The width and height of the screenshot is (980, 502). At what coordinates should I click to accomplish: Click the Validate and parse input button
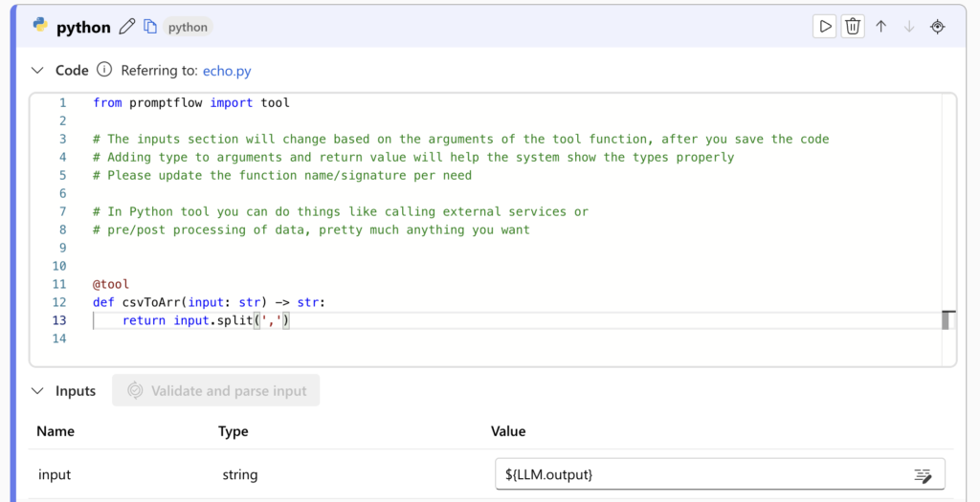[x=215, y=390]
